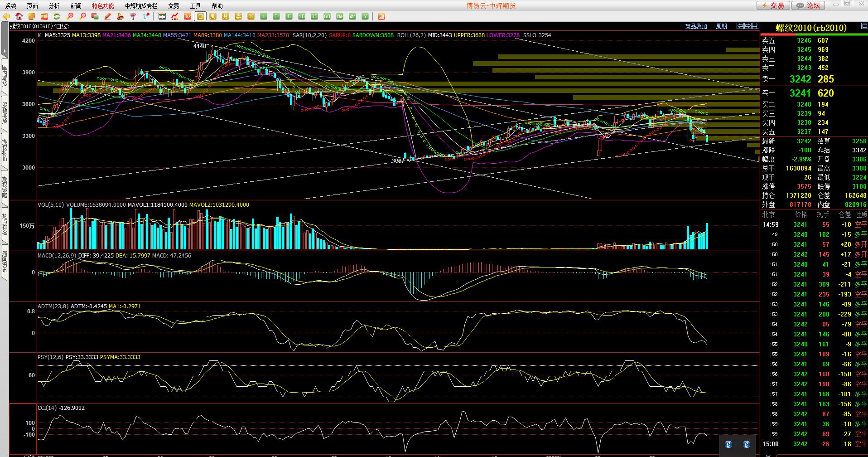This screenshot has width=868, height=457.
Task: Click the 商品叠加 overlay link
Action: pyautogui.click(x=696, y=26)
